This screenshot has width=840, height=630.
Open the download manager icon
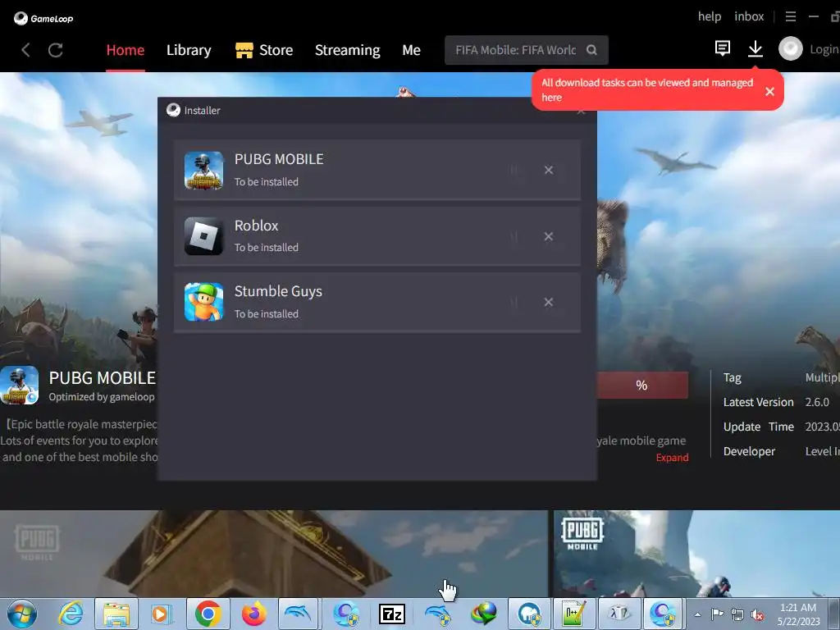point(756,48)
